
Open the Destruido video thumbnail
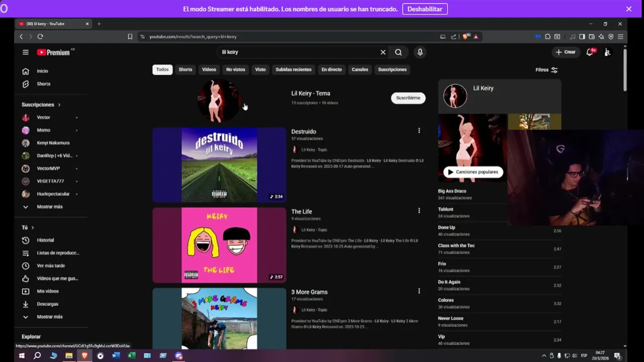point(219,165)
